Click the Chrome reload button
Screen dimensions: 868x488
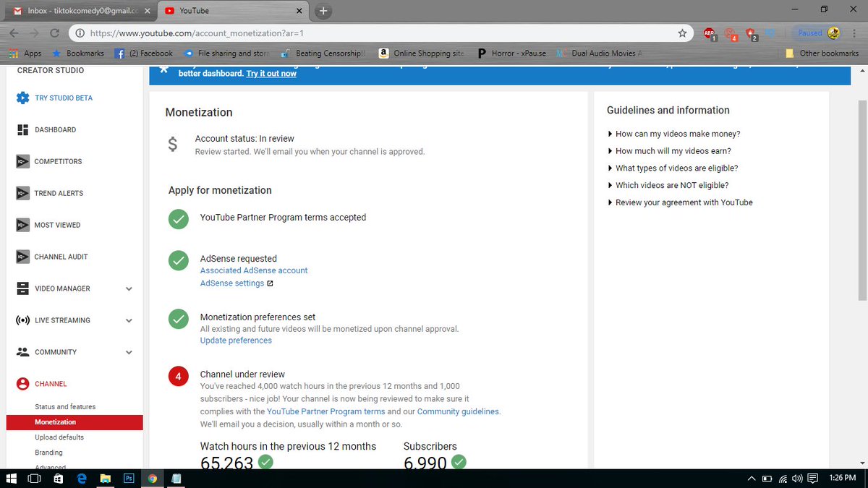click(54, 33)
